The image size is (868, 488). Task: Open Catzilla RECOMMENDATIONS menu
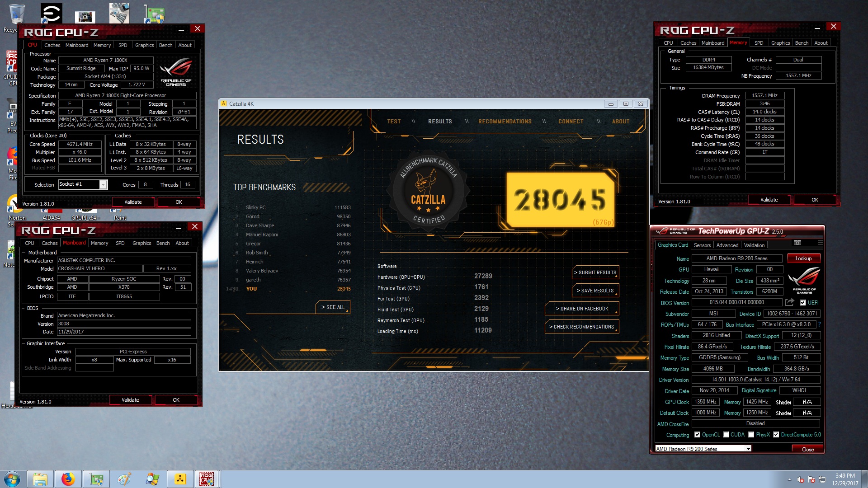505,122
